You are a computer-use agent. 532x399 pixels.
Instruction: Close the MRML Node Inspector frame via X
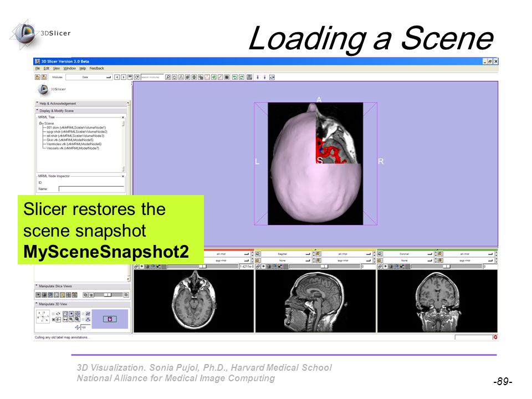[123, 176]
